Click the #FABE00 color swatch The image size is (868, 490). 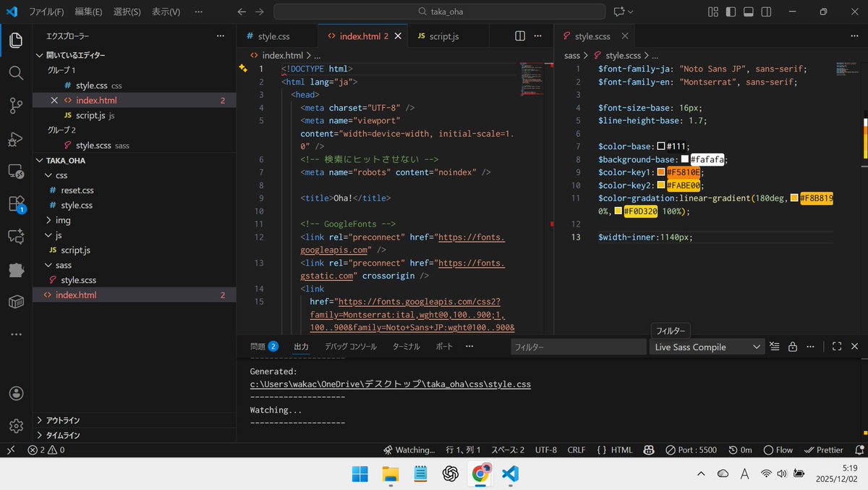660,185
